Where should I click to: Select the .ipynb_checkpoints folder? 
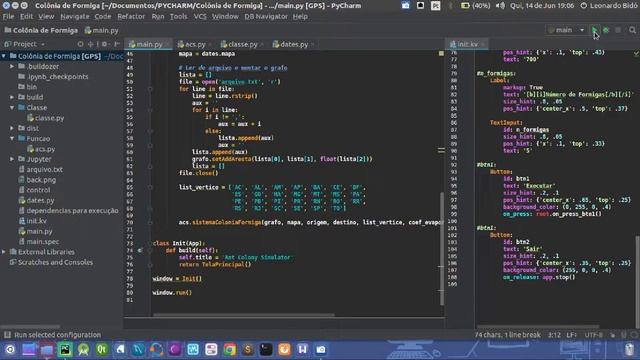(53, 77)
